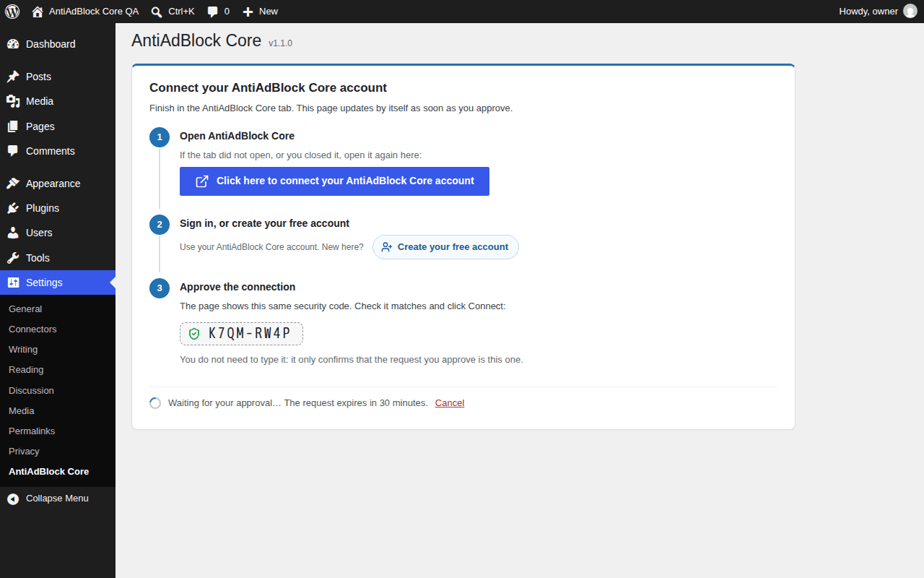This screenshot has height=578, width=924.
Task: Open Ctrl+K command palette
Action: pos(173,12)
